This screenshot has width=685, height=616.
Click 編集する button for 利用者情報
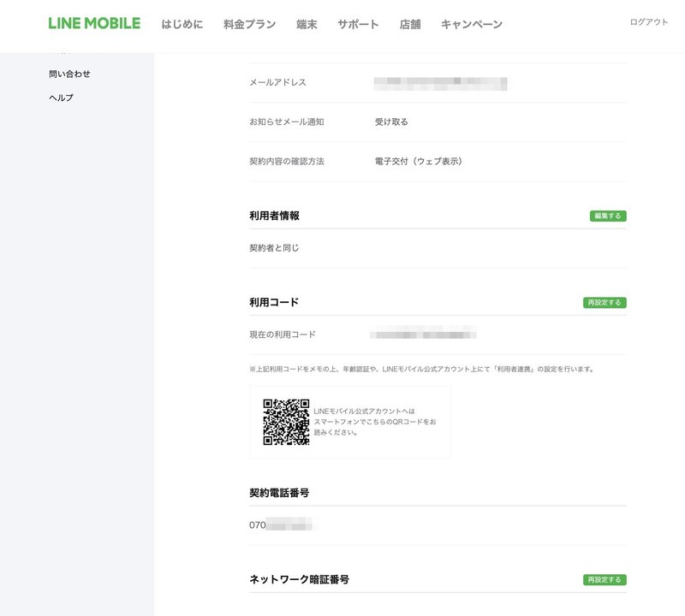(x=608, y=216)
